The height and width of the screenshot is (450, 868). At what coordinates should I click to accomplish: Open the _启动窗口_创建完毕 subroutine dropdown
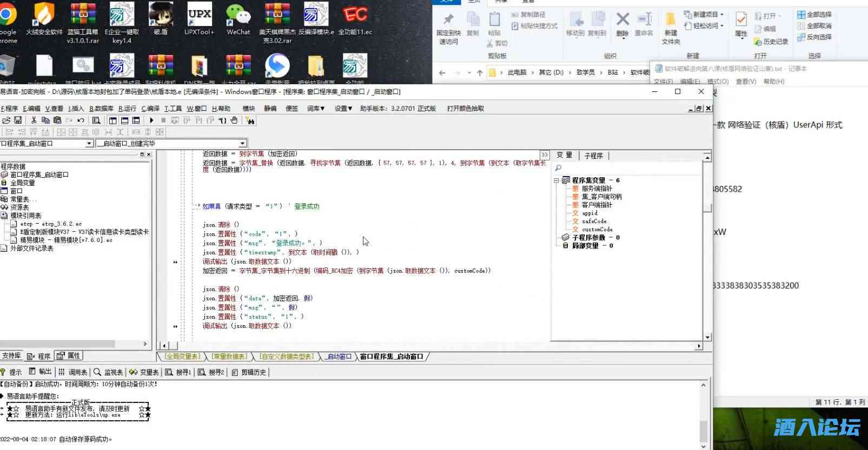(242, 144)
